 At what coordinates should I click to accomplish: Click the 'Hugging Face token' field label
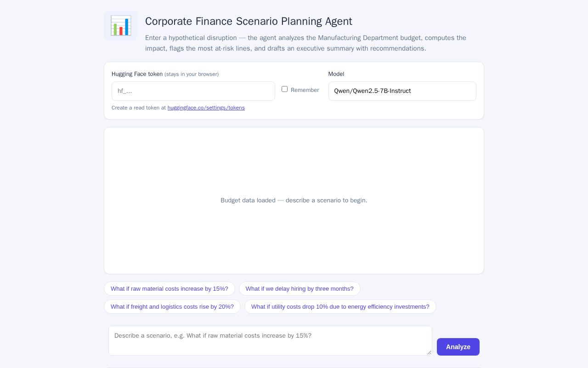point(137,74)
